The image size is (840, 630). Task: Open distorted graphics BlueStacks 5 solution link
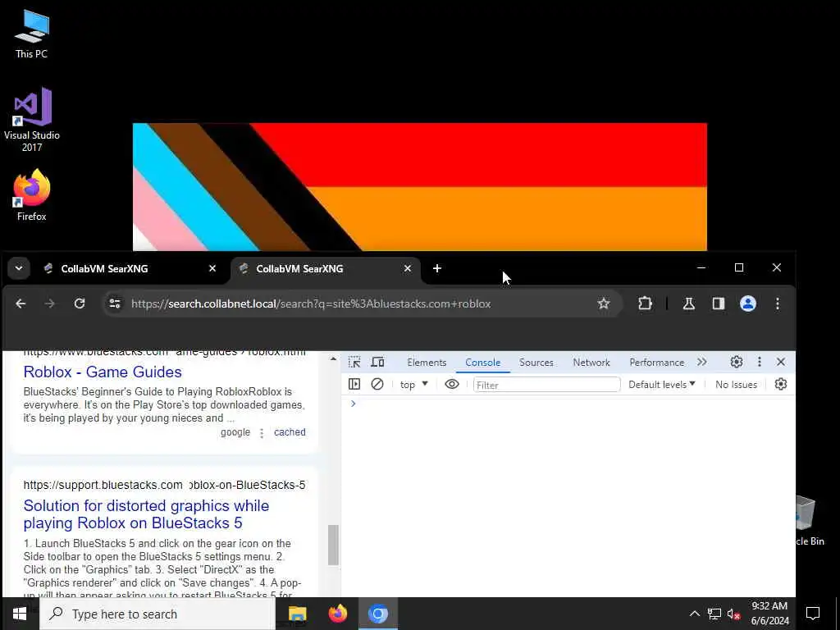point(146,514)
